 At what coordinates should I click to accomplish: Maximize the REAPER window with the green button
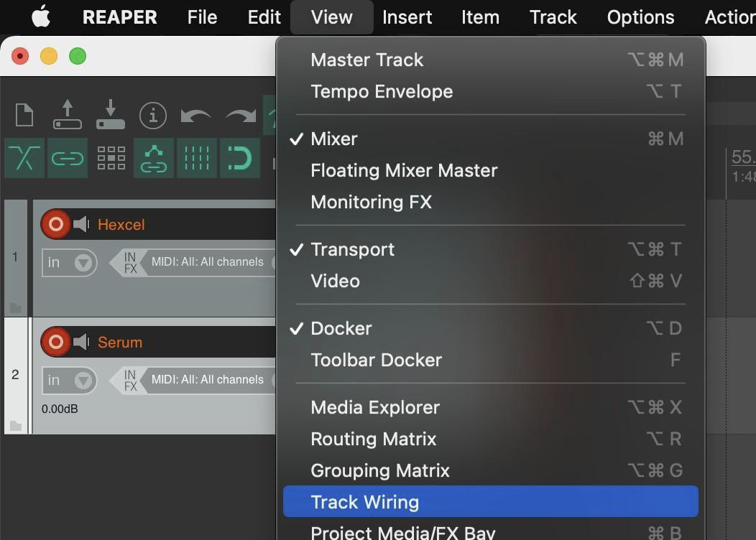click(x=78, y=56)
